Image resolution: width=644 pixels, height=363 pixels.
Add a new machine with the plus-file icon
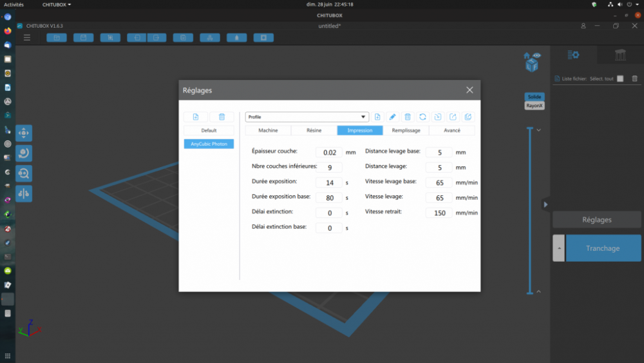(196, 117)
